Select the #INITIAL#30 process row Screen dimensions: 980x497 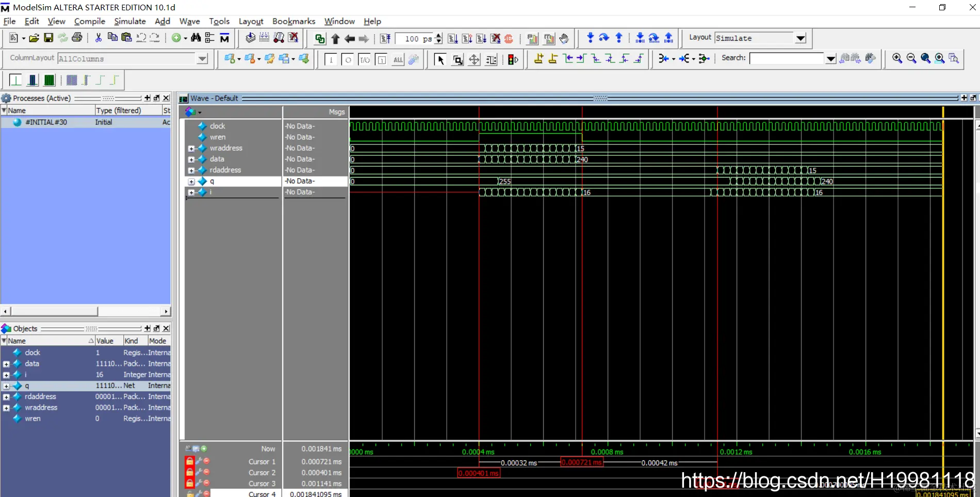(86, 122)
